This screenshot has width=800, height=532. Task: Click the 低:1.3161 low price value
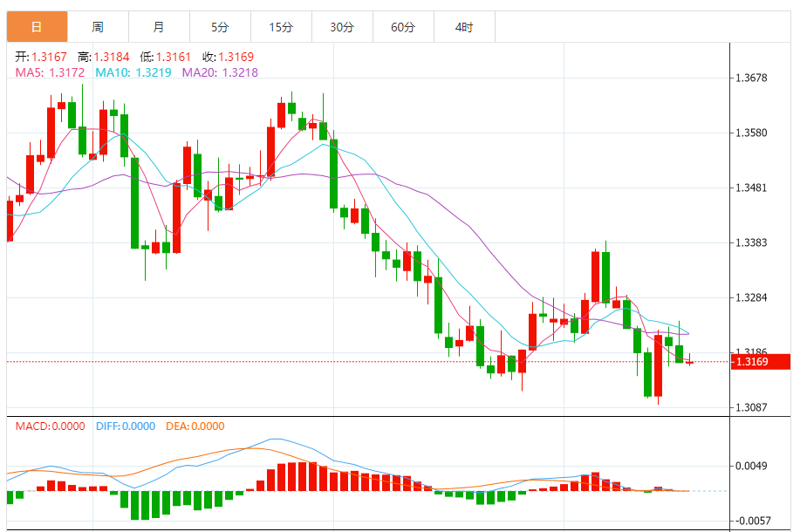(165, 57)
